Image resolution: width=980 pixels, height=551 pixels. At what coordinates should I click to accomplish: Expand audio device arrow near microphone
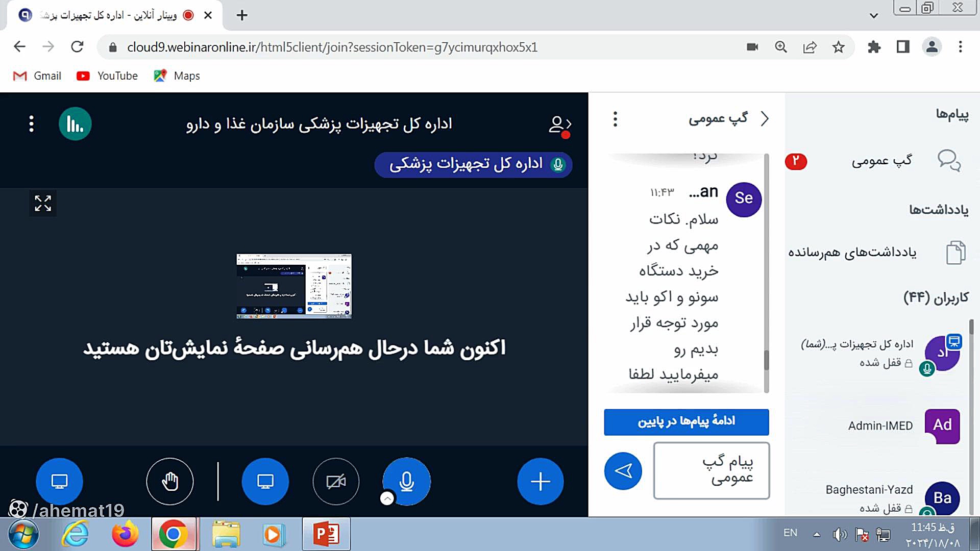(387, 498)
